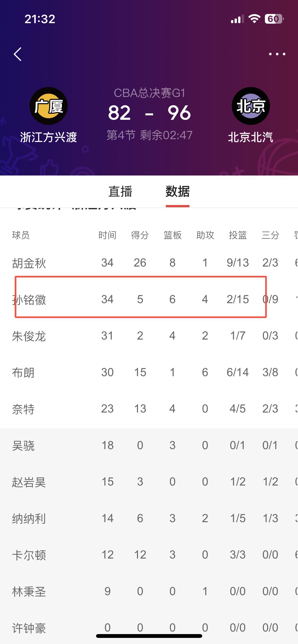Screen dimensions: 298x644
Task: Tap the 三分 column header
Action: coord(270,235)
